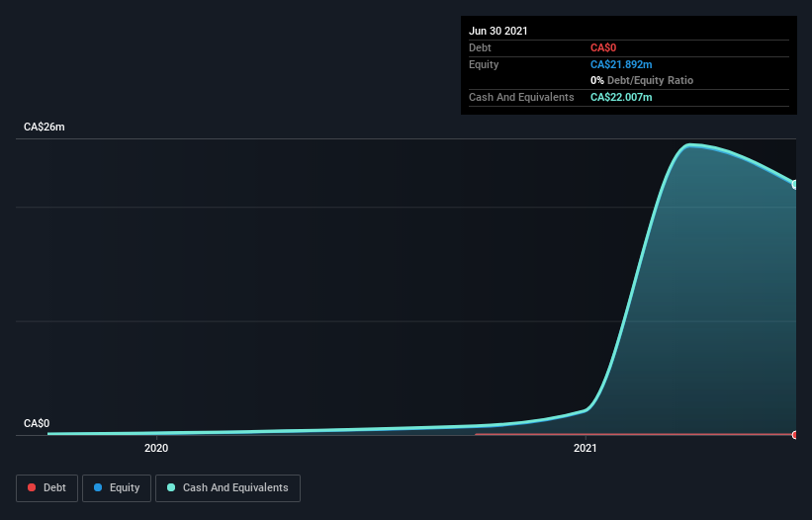Click the 2021 axis label
This screenshot has height=520, width=812.
click(586, 448)
